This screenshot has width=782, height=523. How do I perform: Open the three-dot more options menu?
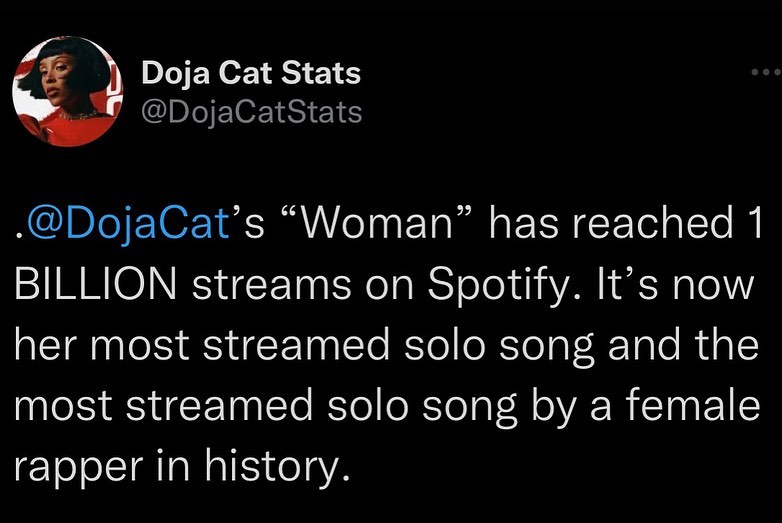[x=764, y=73]
